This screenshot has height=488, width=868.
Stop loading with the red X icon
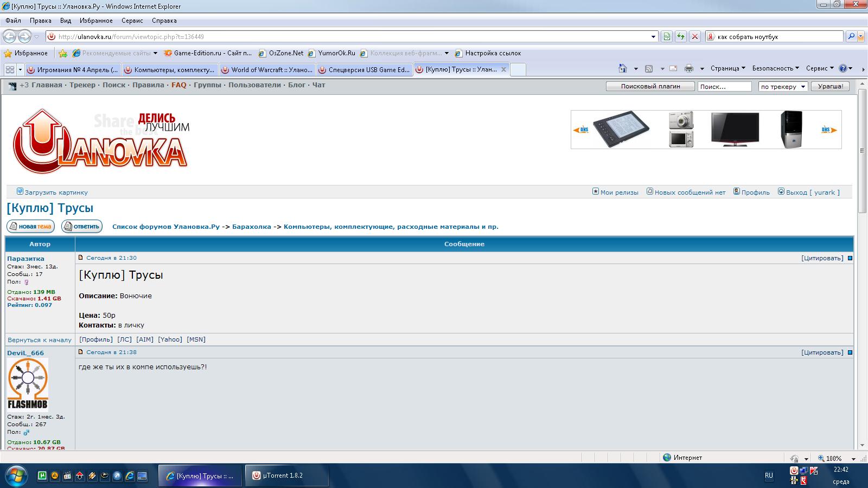(694, 36)
